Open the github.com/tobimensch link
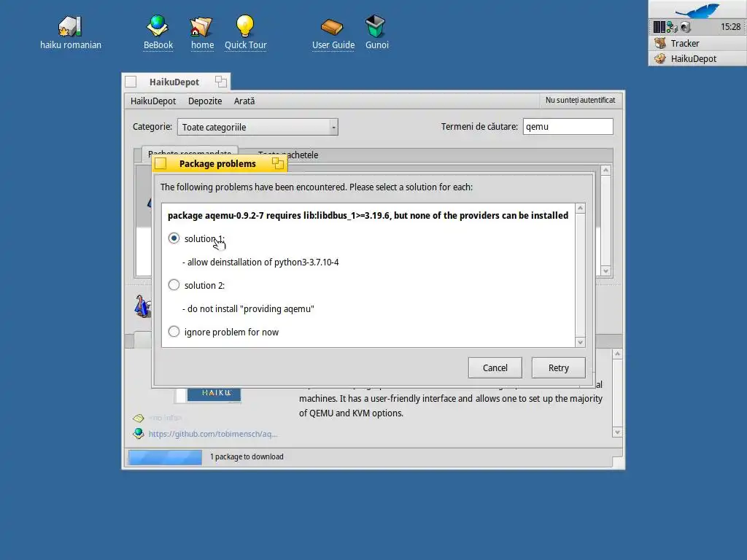Screen dimensions: 747x560 click(212, 434)
